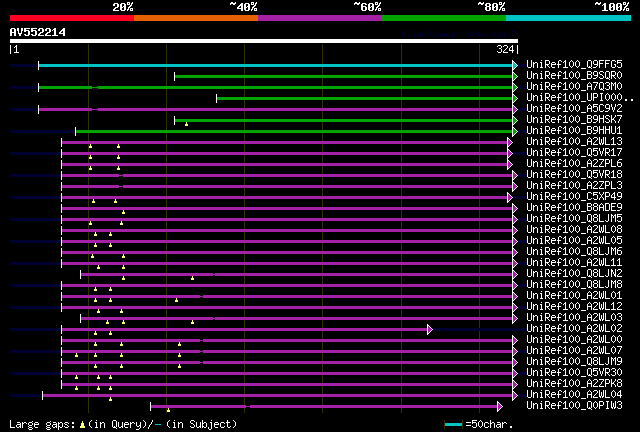Click the cyan alignment bar for Q9FFG5
This screenshot has height=432, width=640.
[x=276, y=65]
